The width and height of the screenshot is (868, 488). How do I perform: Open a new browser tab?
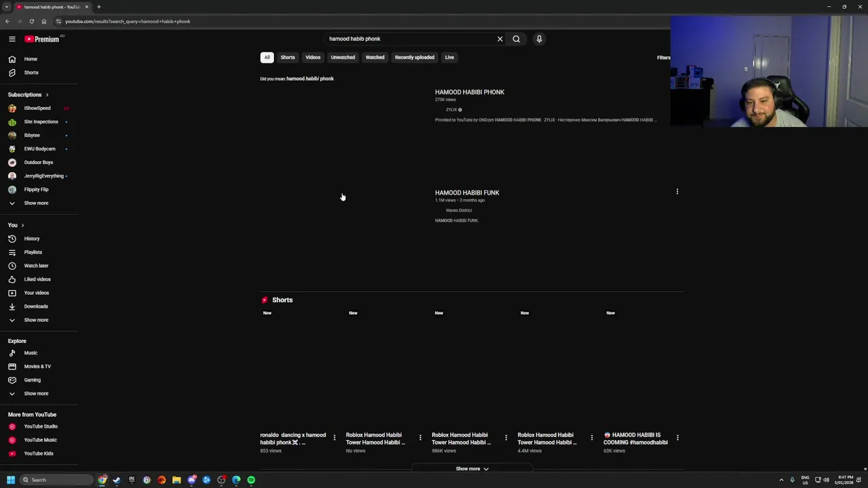click(x=99, y=7)
